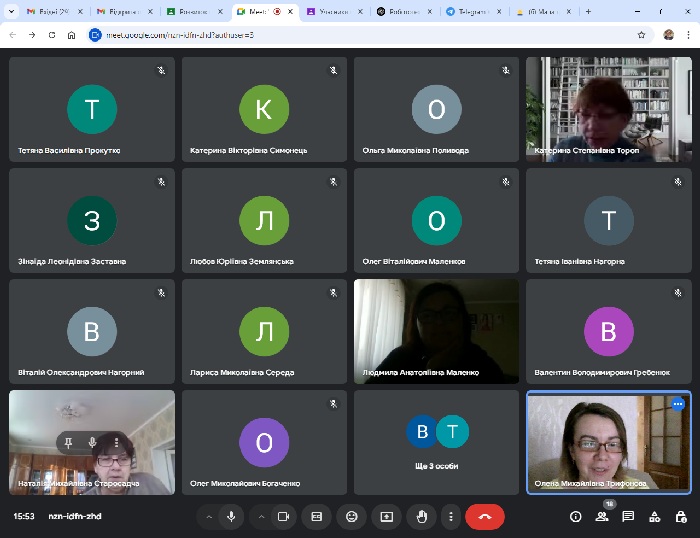Open a new browser tab with plus
Screen dimensions: 700x538
pos(588,11)
